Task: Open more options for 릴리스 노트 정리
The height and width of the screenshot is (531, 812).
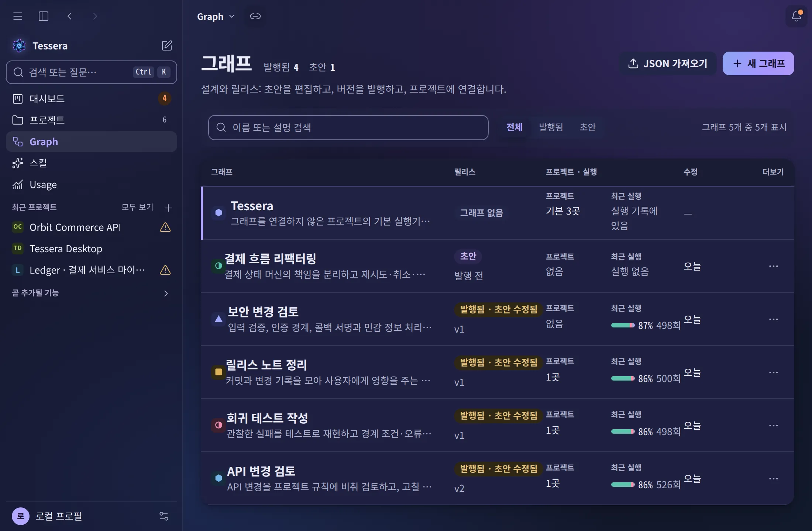Action: coord(774,372)
